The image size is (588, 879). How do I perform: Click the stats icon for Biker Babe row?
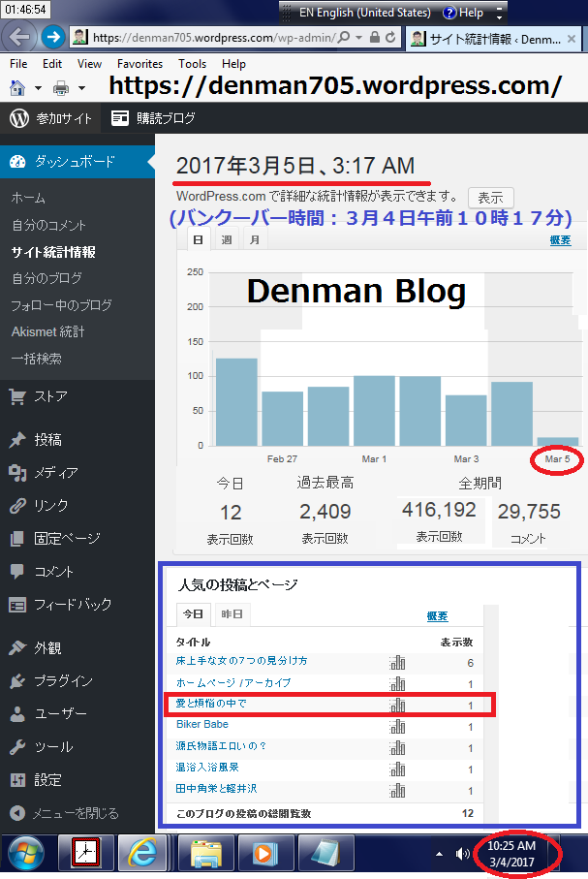397,727
